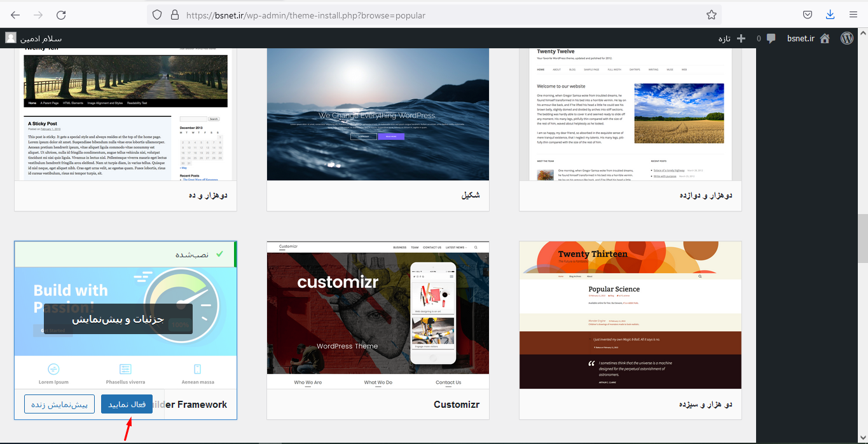Screen dimensions: 868x444
Task: Click the browser forward arrow
Action: coord(38,15)
